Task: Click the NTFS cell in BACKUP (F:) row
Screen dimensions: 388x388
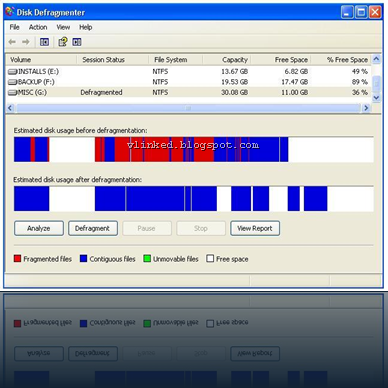Action: (x=160, y=82)
